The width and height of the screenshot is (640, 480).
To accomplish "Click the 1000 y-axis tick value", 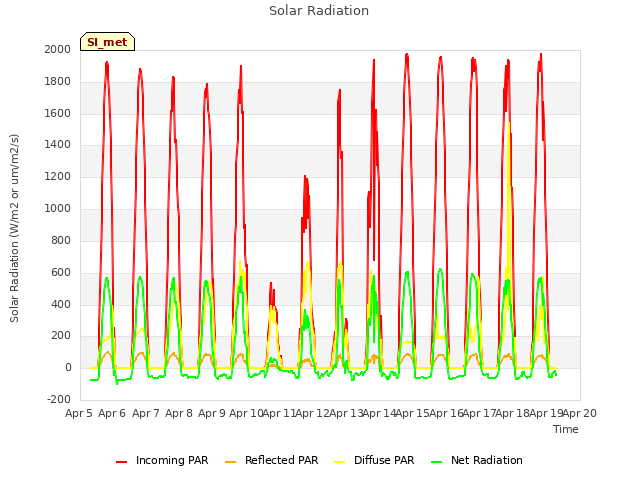I will [58, 208].
